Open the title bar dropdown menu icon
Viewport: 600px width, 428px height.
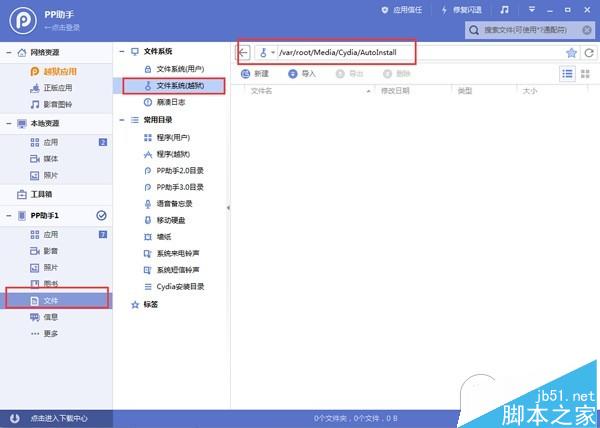[x=532, y=10]
